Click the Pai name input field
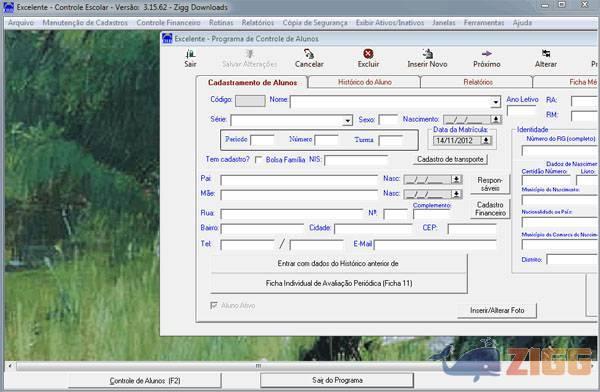This screenshot has height=392, width=600. (x=299, y=180)
